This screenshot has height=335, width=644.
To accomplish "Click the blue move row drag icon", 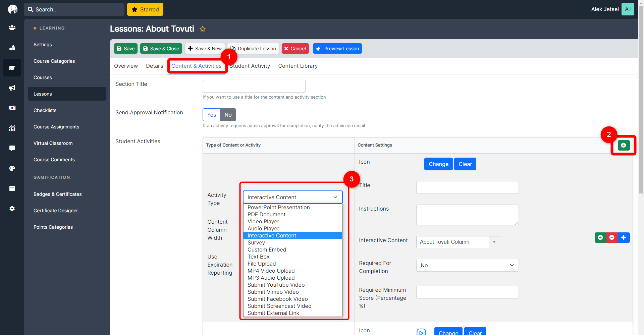I will click(x=624, y=237).
